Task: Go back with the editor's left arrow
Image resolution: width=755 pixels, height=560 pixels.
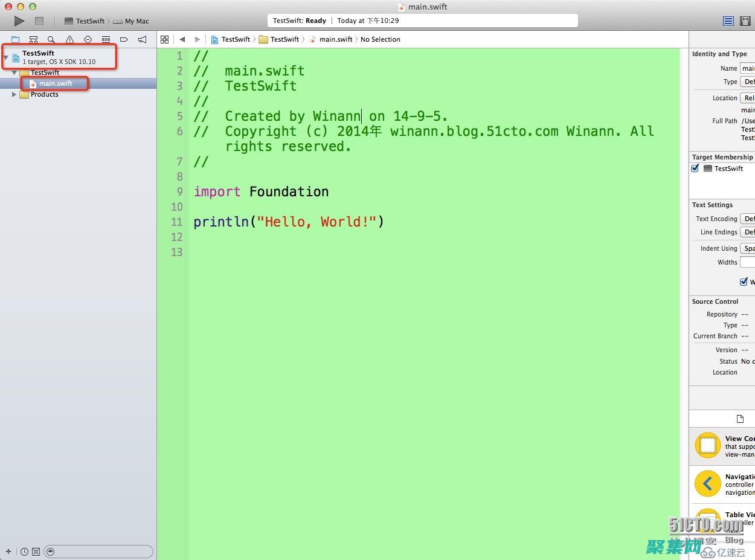Action: point(182,39)
